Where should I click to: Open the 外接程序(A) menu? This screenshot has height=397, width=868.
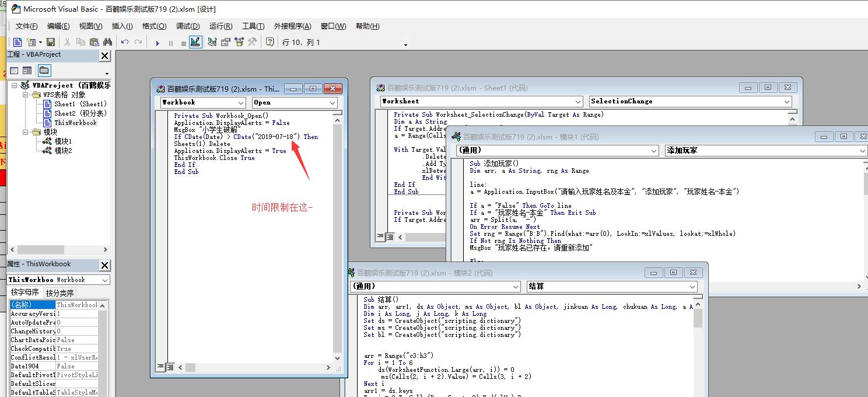(x=292, y=26)
